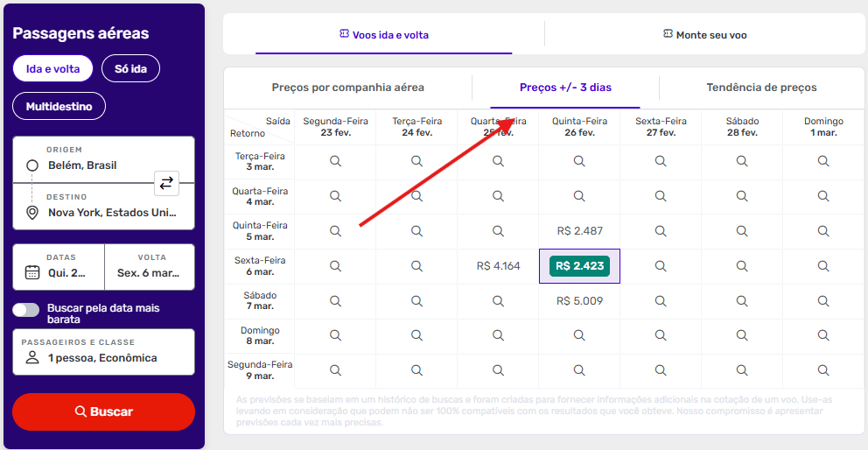Click magnifier for Feb 24 departure, Mar 7 return
Viewport: 868px width, 450px height.
pyautogui.click(x=416, y=300)
